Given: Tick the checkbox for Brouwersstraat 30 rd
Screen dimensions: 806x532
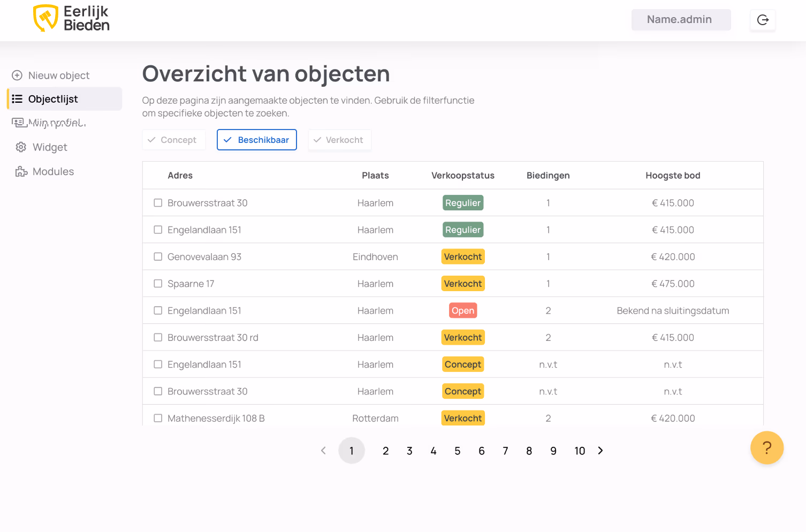Looking at the screenshot, I should click(158, 337).
